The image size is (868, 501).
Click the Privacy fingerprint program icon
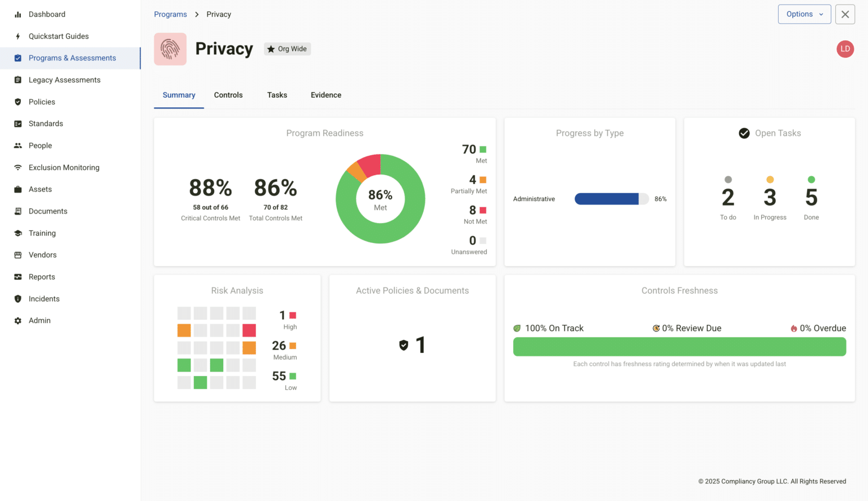tap(170, 49)
